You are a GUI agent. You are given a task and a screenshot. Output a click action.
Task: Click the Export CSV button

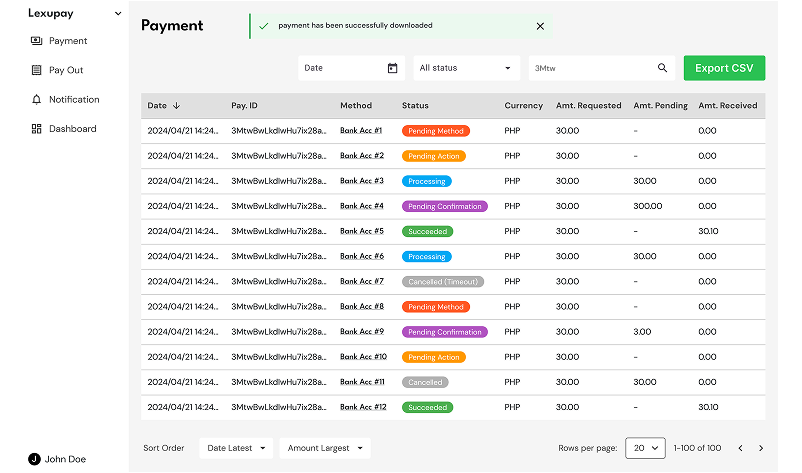pos(724,68)
